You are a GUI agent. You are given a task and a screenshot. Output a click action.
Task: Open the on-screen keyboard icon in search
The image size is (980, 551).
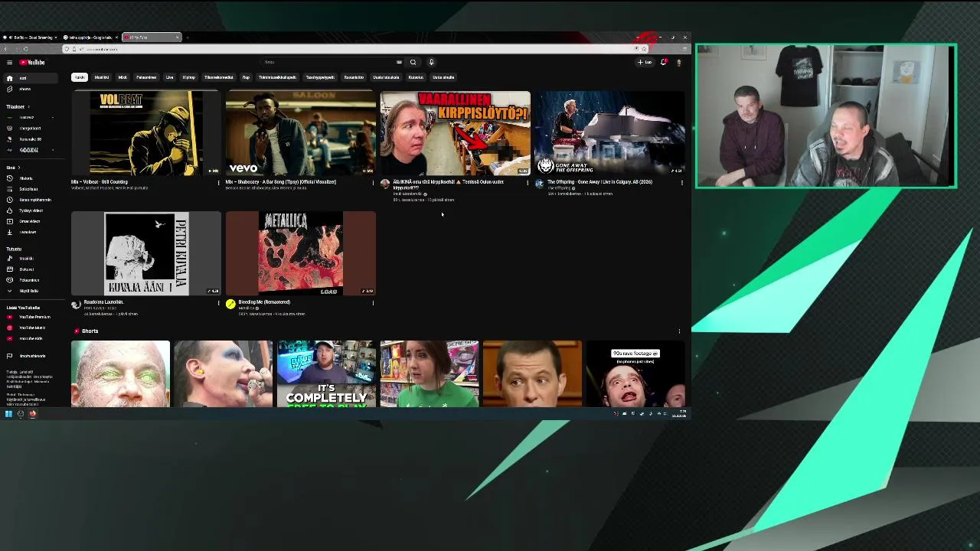pos(399,62)
